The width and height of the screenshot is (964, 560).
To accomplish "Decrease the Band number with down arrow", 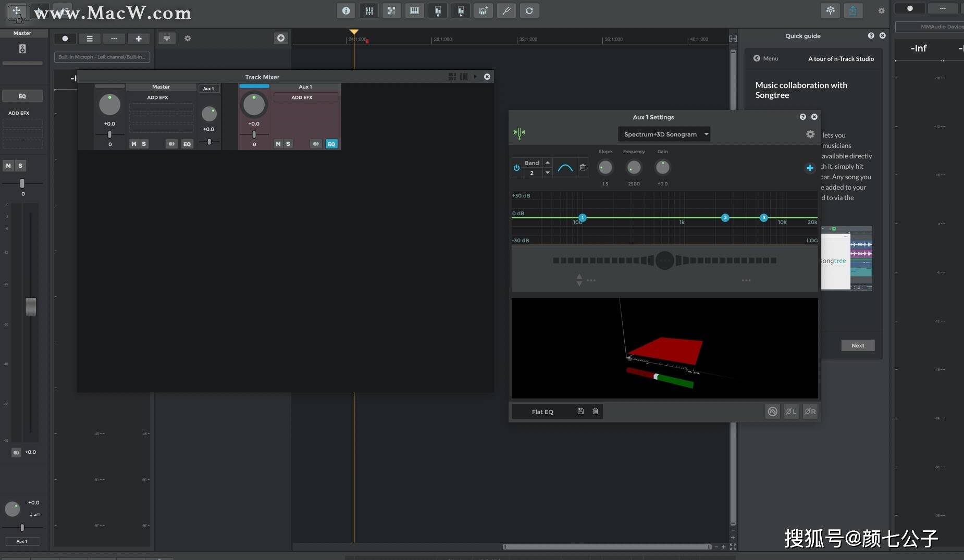I will point(547,172).
